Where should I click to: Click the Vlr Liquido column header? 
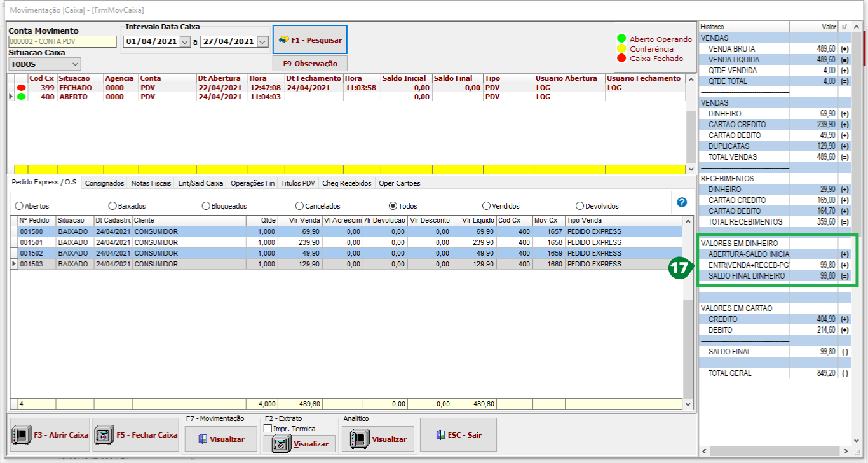tap(473, 220)
